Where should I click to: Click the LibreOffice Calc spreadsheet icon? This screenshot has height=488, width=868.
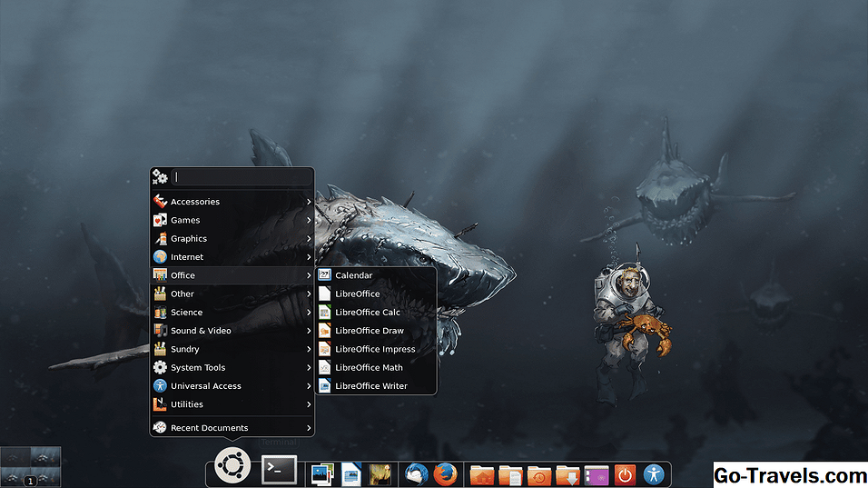(324, 312)
